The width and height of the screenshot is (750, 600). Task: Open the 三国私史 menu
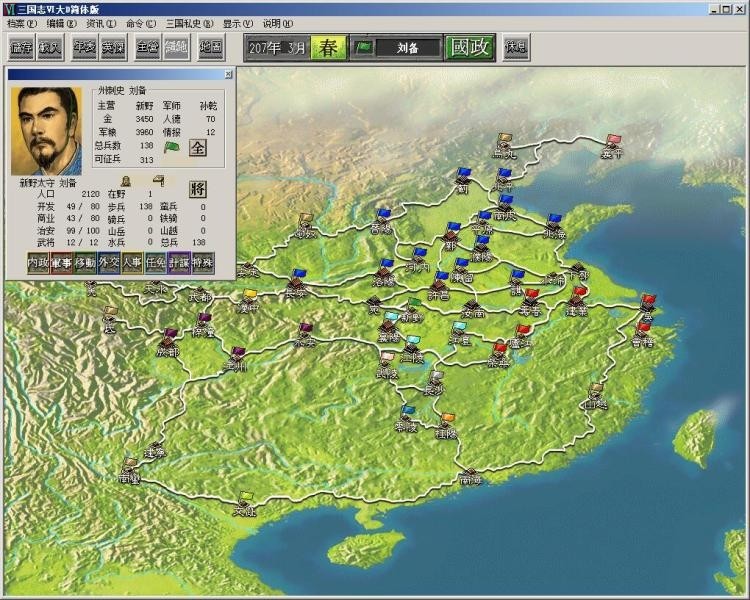[x=189, y=23]
